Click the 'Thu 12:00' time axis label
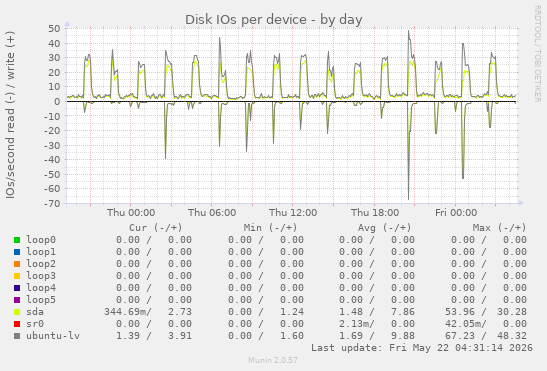Screen dimensions: 547x371 coord(293,213)
